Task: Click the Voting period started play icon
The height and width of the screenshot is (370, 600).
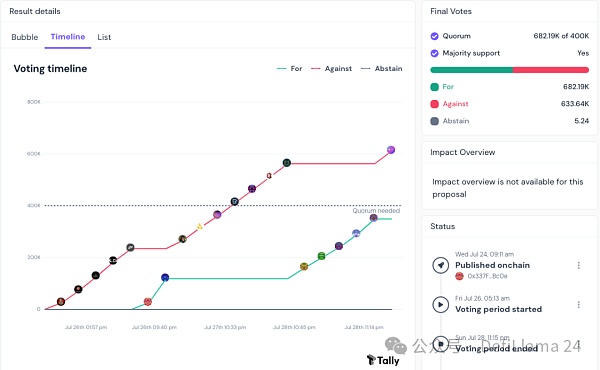Action: (x=440, y=305)
